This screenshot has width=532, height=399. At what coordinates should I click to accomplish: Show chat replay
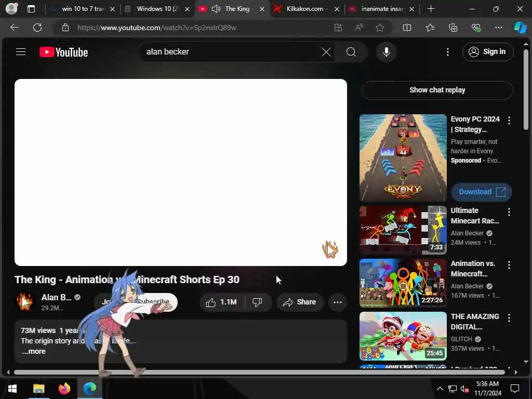[x=437, y=90]
